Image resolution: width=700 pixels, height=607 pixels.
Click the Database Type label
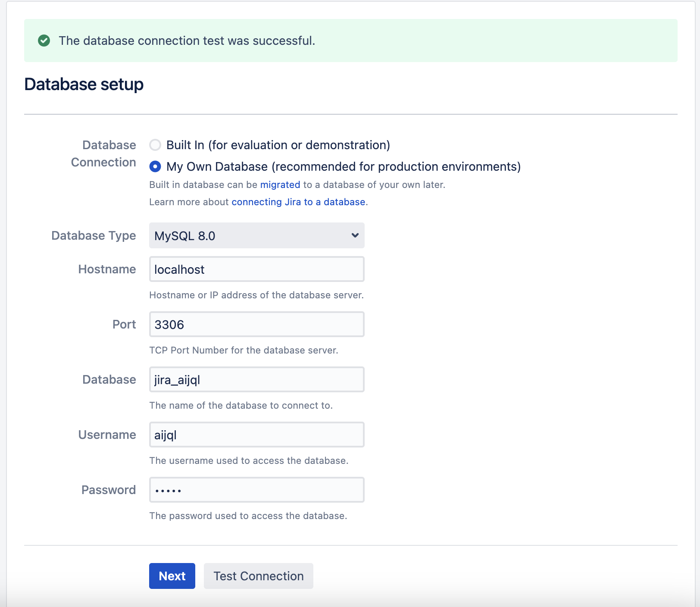pyautogui.click(x=94, y=235)
